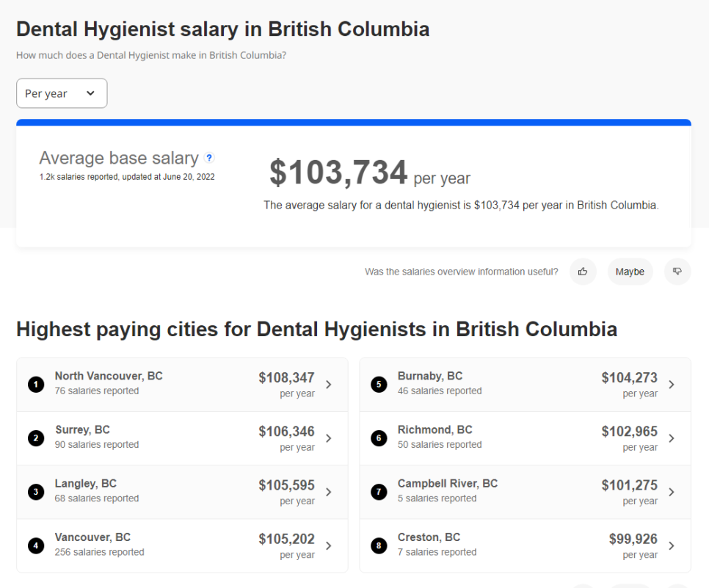Expand the Surrey, BC row chevron
The height and width of the screenshot is (588, 709).
click(329, 438)
